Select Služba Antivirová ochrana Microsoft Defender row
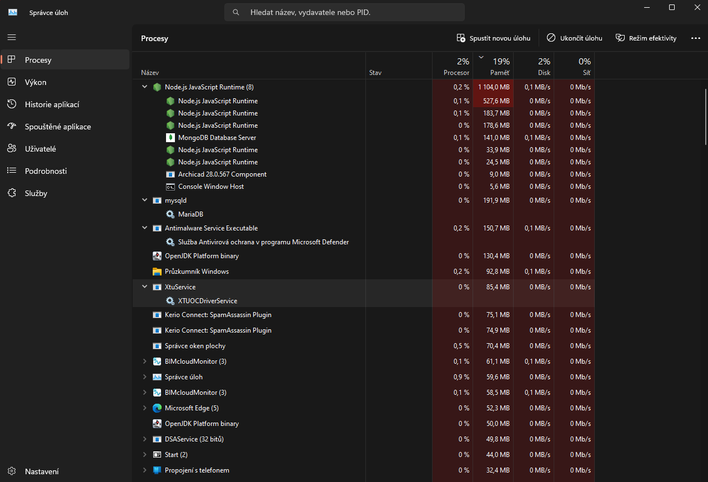Image resolution: width=708 pixels, height=482 pixels. pyautogui.click(x=364, y=242)
